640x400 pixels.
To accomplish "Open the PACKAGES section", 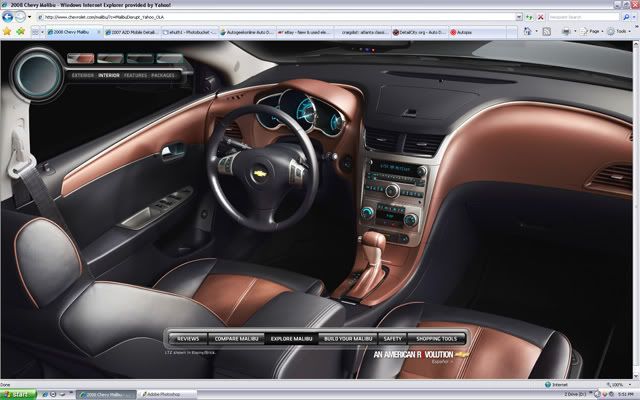I will pos(163,76).
